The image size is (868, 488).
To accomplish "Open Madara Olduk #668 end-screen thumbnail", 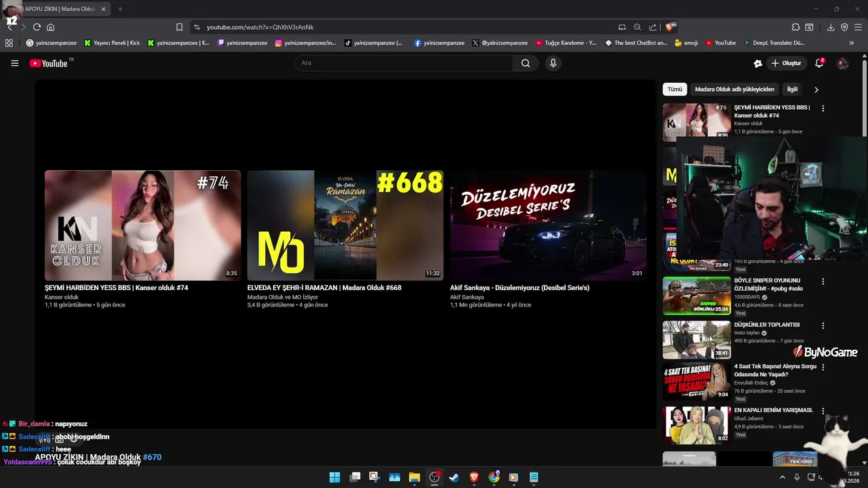I will 345,225.
